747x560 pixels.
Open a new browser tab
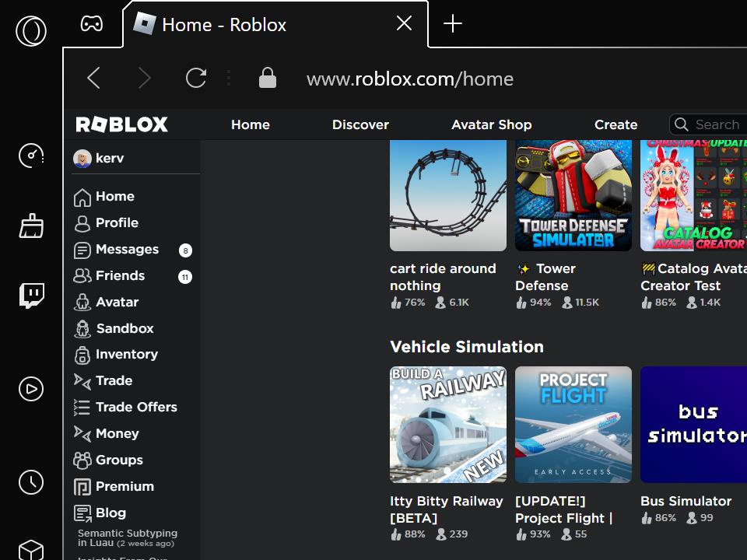tap(452, 24)
